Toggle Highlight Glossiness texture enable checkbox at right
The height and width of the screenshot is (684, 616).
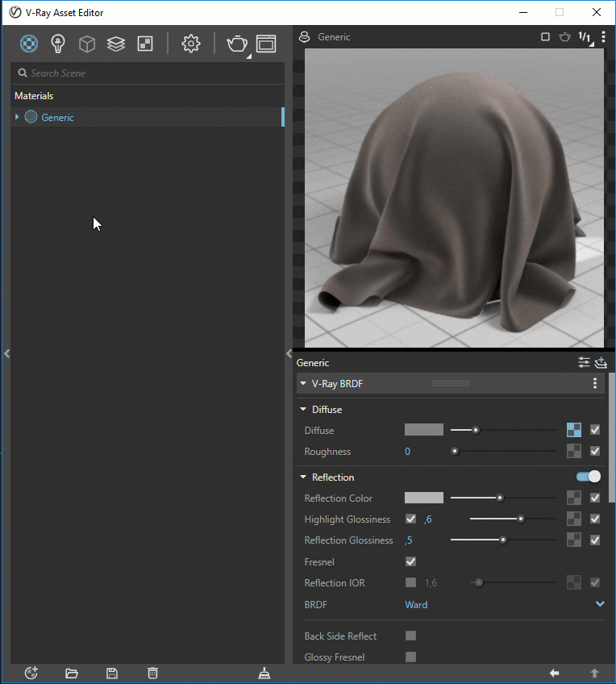595,519
